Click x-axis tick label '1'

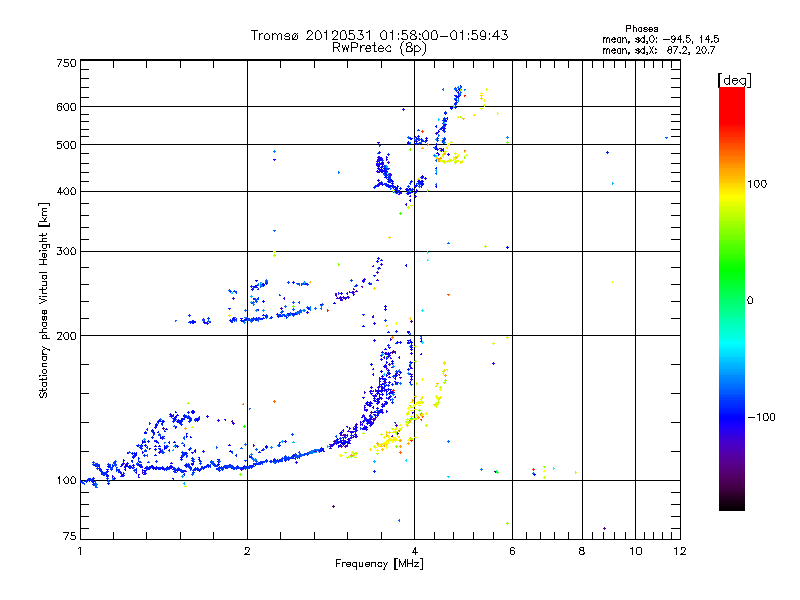pyautogui.click(x=80, y=551)
